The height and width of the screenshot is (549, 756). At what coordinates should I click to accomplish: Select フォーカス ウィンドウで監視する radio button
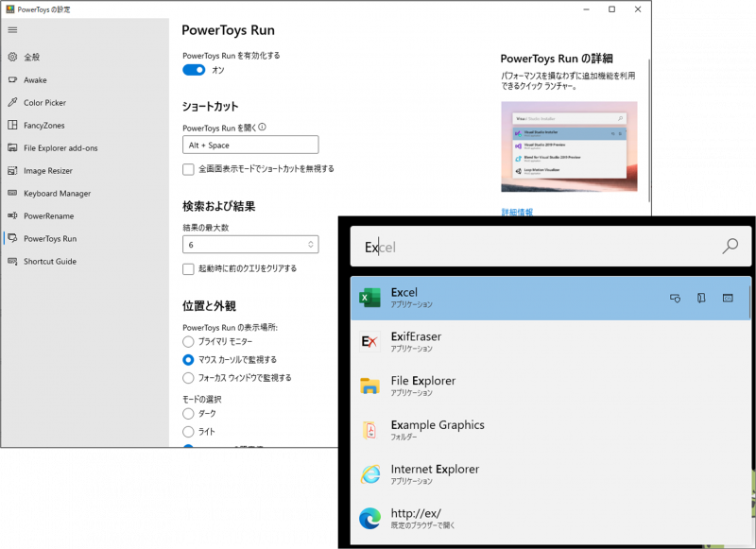pyautogui.click(x=188, y=378)
